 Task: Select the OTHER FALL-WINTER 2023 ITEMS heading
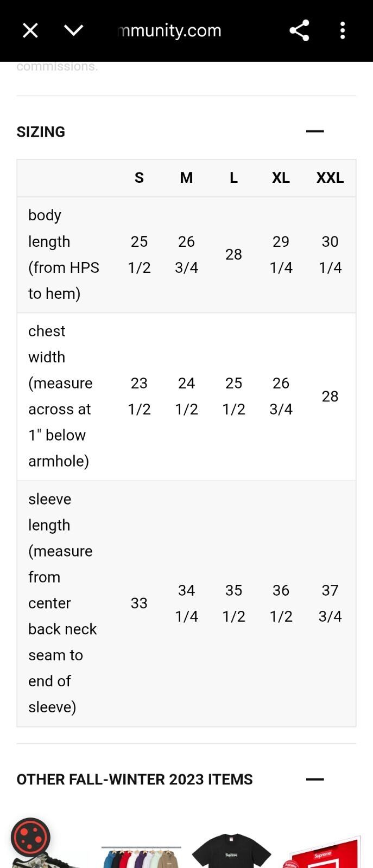[x=135, y=780]
